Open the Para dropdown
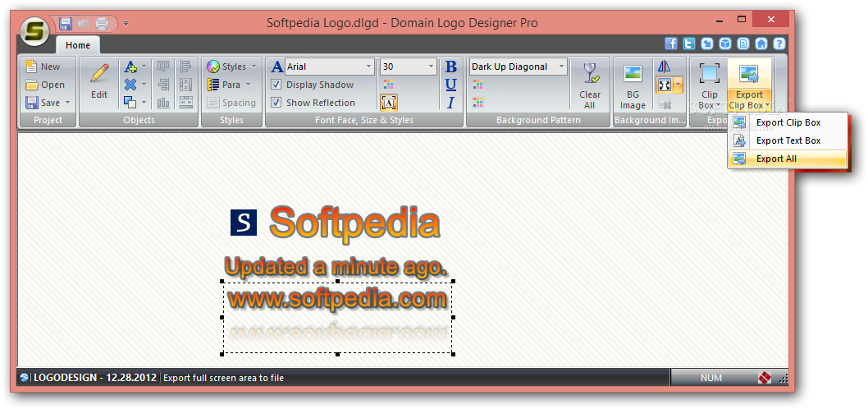Image resolution: width=868 pixels, height=409 pixels. tap(229, 85)
